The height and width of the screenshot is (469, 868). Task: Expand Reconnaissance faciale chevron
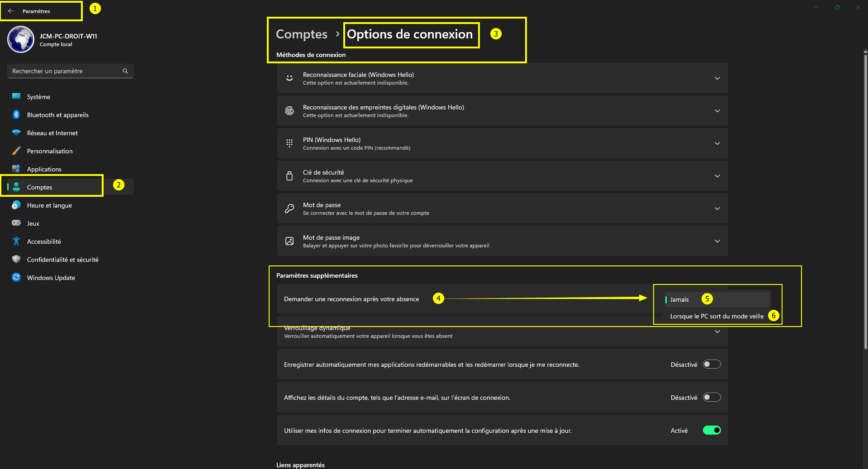tap(717, 78)
